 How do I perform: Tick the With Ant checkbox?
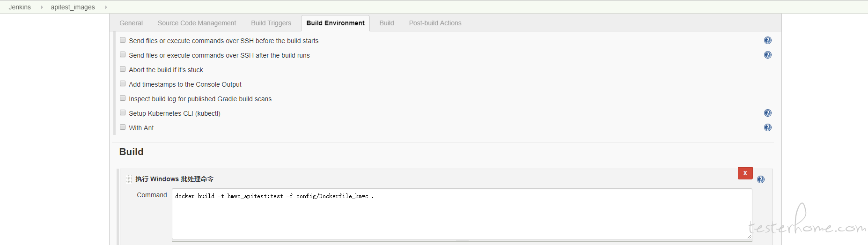(123, 127)
